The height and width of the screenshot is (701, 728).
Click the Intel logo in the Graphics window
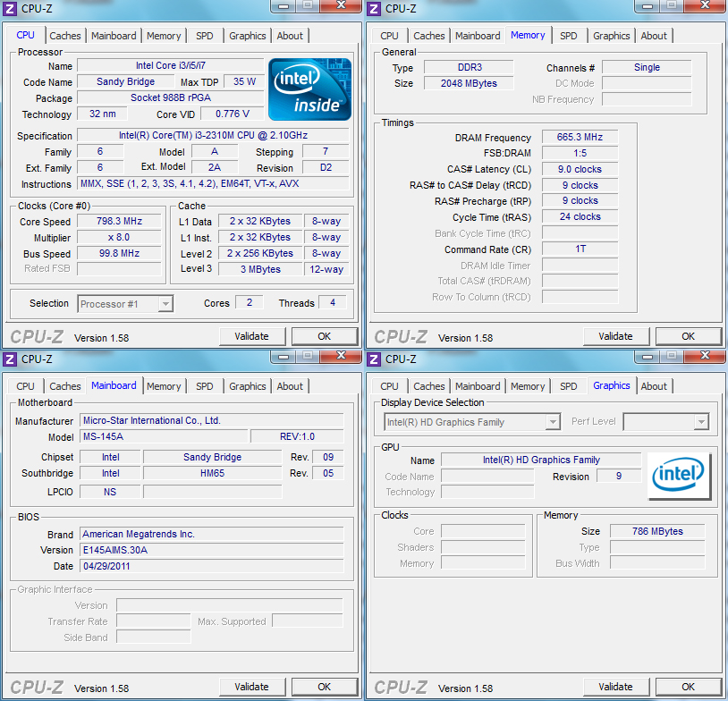click(679, 476)
